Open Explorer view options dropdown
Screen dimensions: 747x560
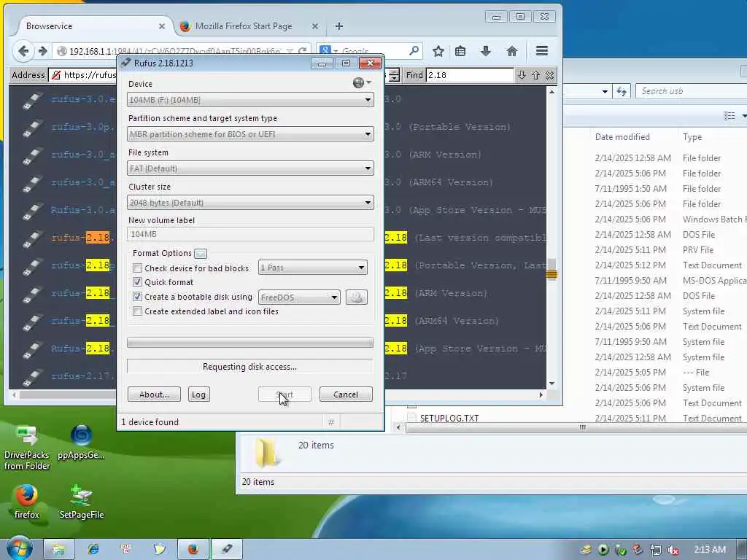tap(743, 116)
